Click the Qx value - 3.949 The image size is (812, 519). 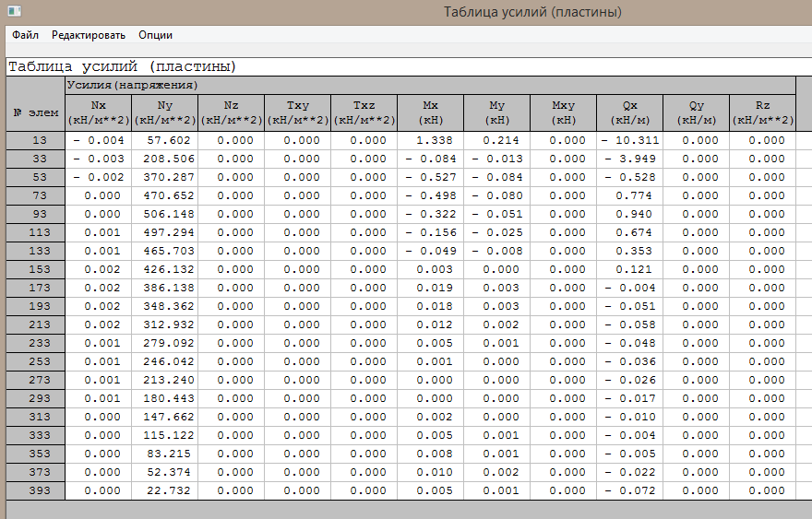click(629, 159)
